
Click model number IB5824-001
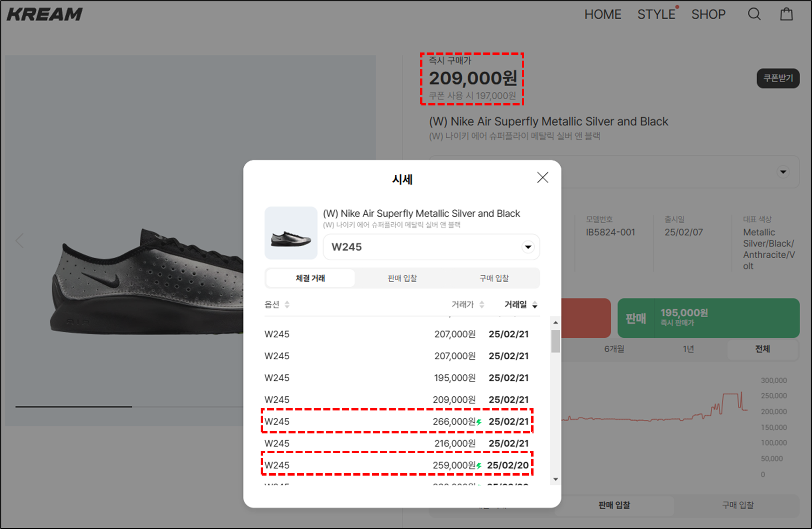610,232
